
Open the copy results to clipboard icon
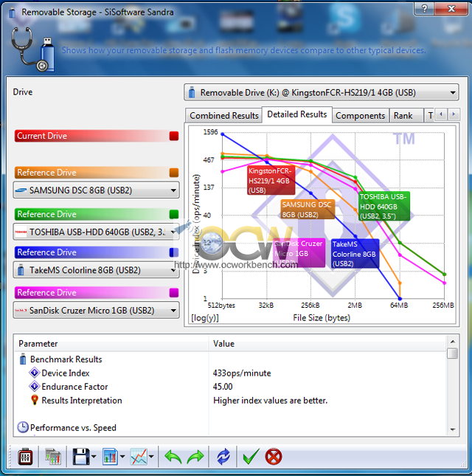tap(53, 457)
